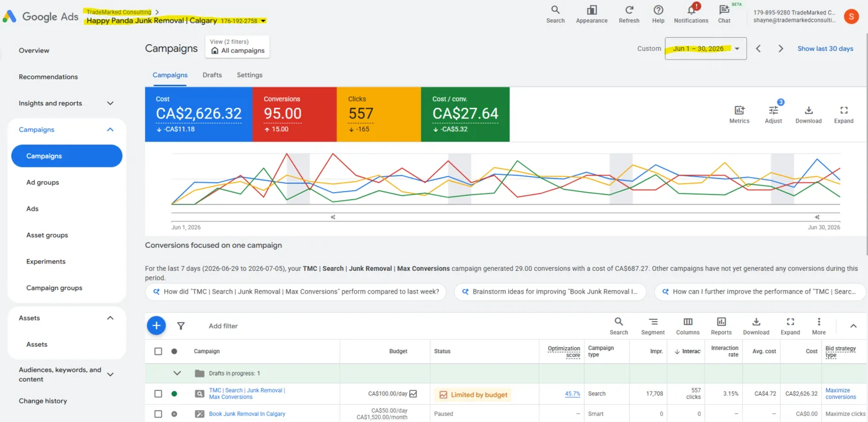This screenshot has height=422, width=868.
Task: Open the Notifications bell
Action: pos(691,14)
